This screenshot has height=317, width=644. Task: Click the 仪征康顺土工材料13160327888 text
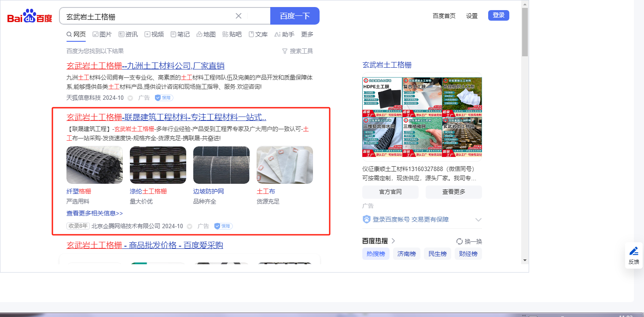[x=402, y=169]
